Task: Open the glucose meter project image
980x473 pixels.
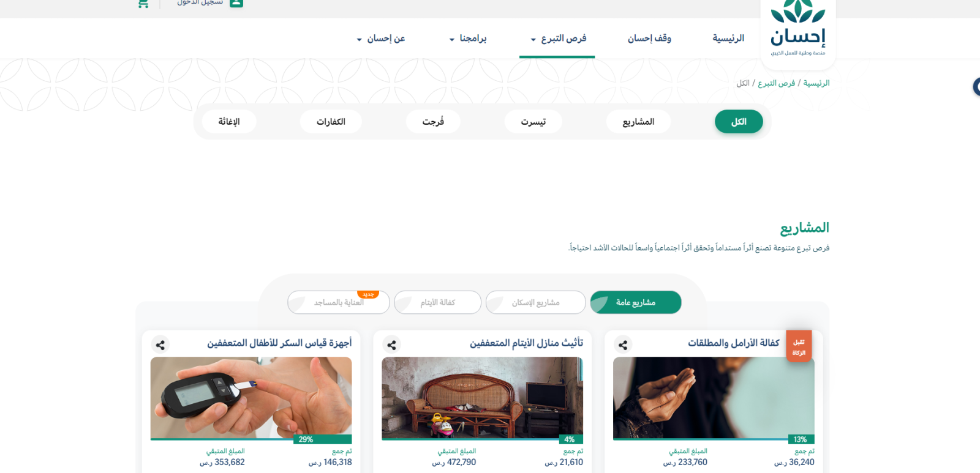Action: pos(251,397)
